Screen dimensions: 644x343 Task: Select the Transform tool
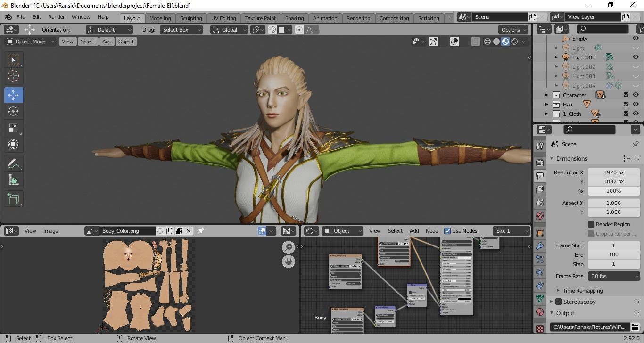pyautogui.click(x=13, y=144)
